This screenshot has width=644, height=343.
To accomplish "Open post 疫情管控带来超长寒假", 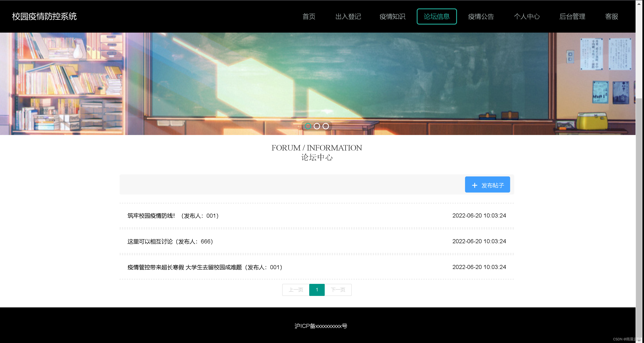I will coord(205,267).
